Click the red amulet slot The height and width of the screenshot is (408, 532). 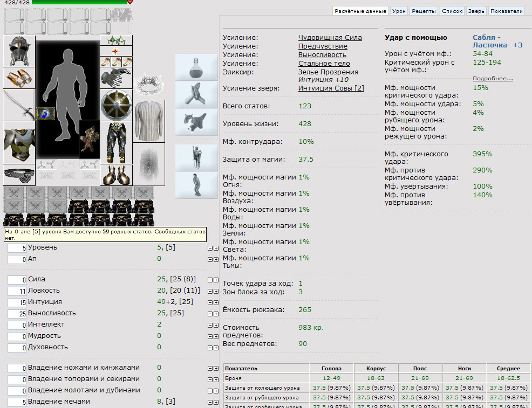117,51
